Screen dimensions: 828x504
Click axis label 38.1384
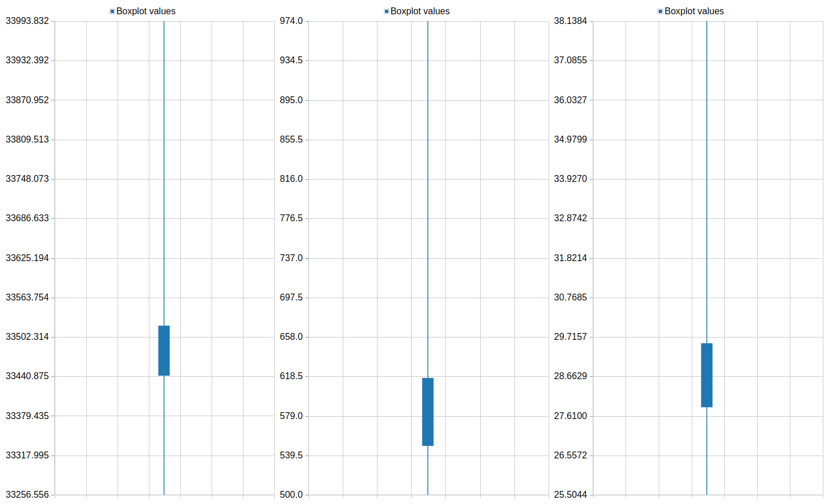tap(570, 21)
